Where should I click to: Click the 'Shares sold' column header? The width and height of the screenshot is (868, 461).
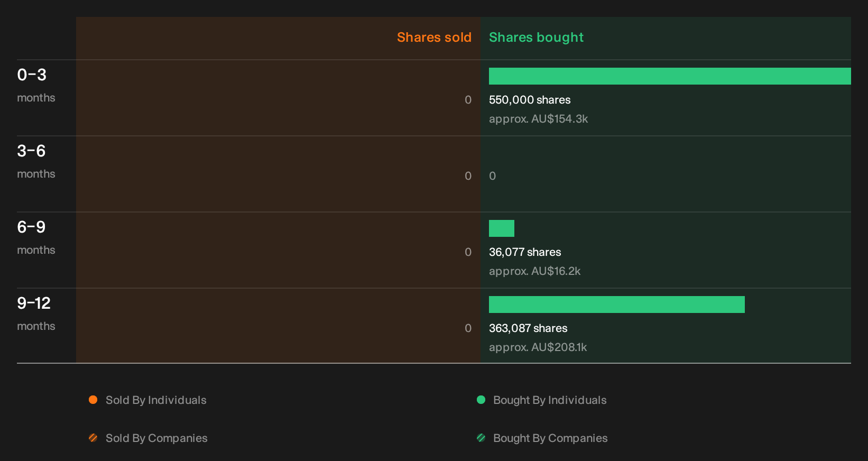point(434,38)
